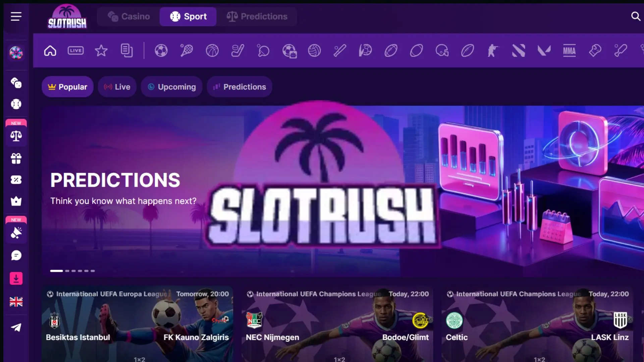Viewport: 644px width, 362px height.
Task: Select the Aussie Rules ball icon
Action: 468,51
